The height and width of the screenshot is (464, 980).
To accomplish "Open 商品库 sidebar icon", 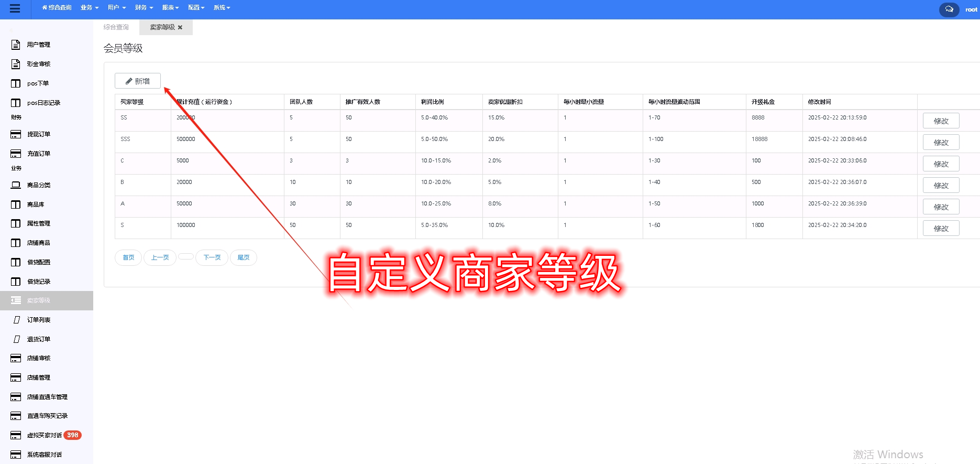I will pyautogui.click(x=16, y=204).
